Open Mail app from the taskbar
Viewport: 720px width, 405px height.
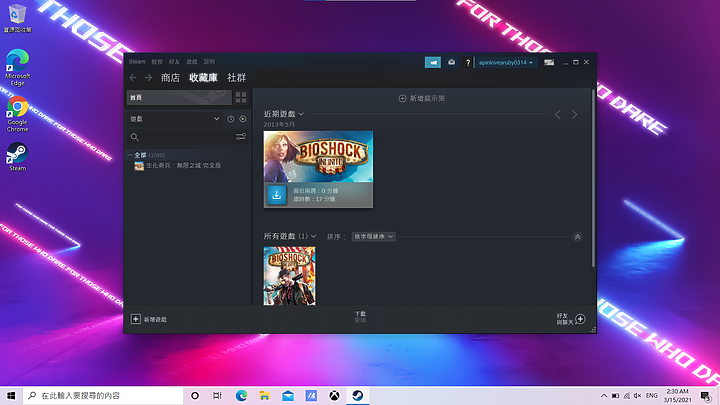(x=288, y=395)
